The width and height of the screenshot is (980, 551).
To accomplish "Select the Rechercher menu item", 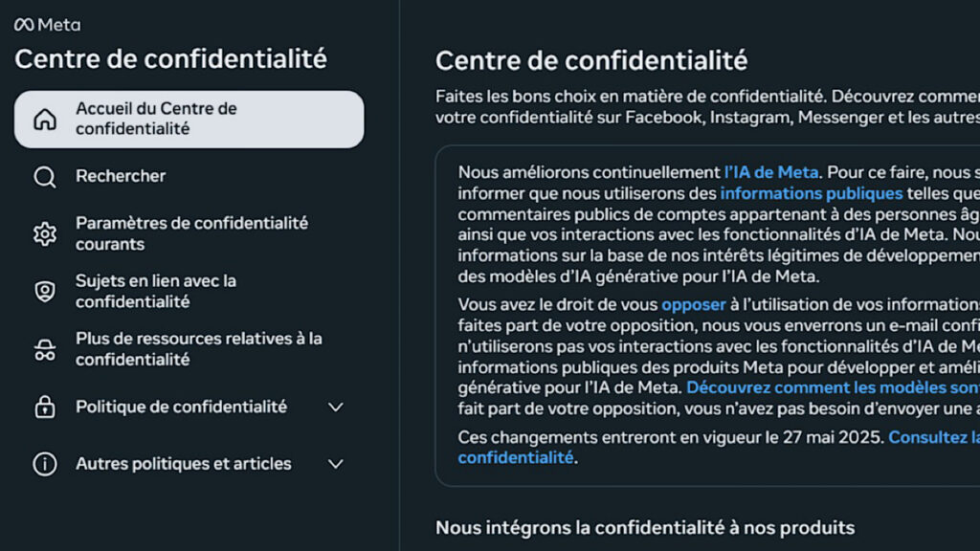I will pyautogui.click(x=121, y=176).
